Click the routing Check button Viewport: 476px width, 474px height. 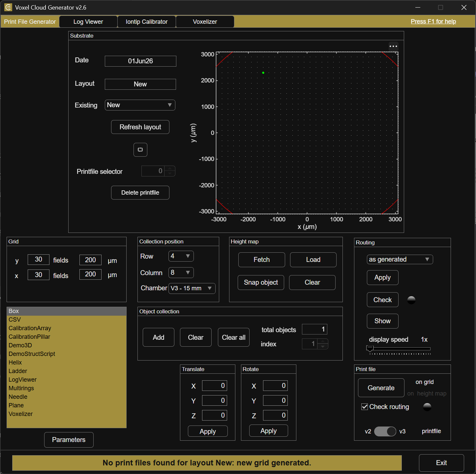pos(383,300)
